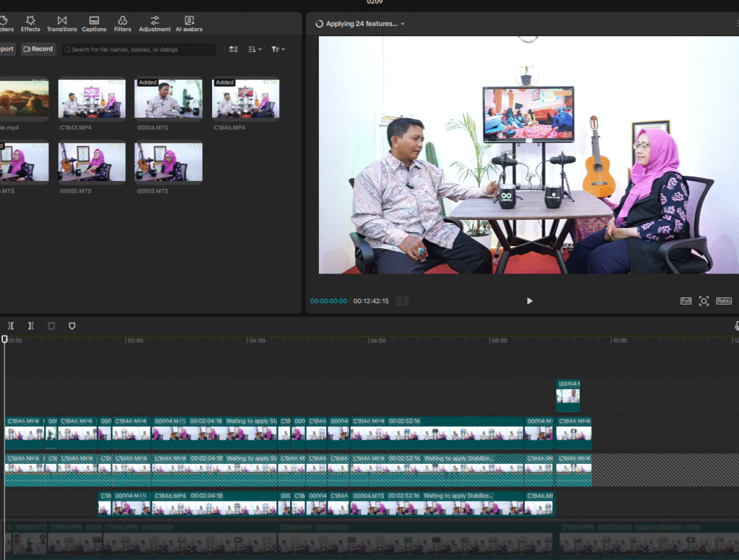This screenshot has height=560, width=739.
Task: Select the 00005.MTS media thumbnail
Action: 92,162
